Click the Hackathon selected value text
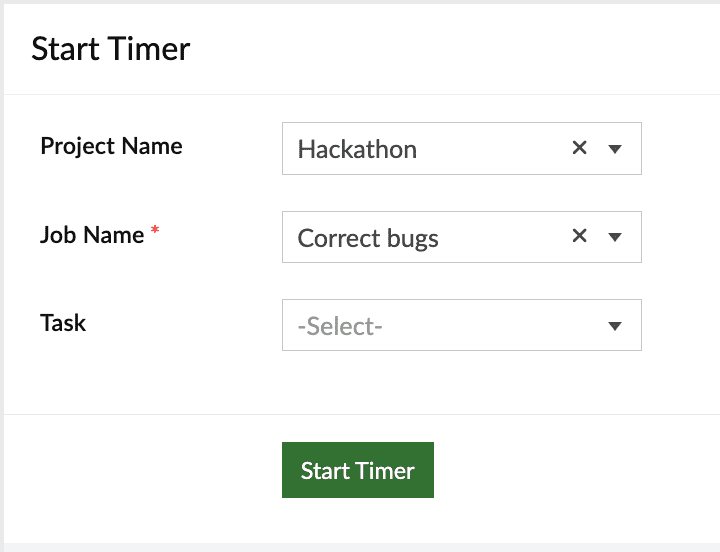Viewport: 720px width, 552px height. point(357,149)
